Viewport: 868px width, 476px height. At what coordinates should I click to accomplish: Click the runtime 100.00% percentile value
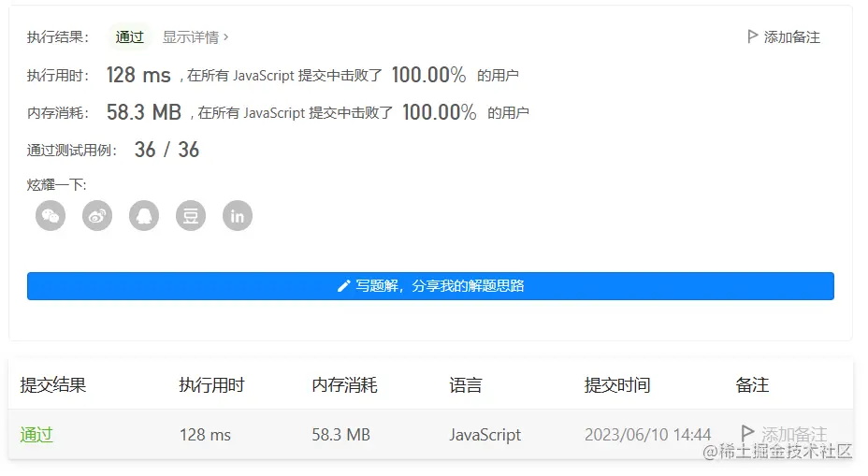tap(428, 75)
